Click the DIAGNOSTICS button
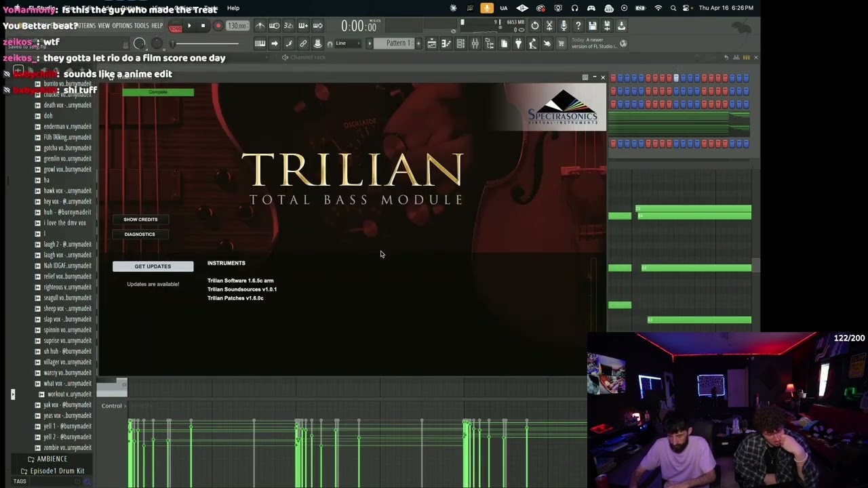This screenshot has height=488, width=868. (x=140, y=235)
